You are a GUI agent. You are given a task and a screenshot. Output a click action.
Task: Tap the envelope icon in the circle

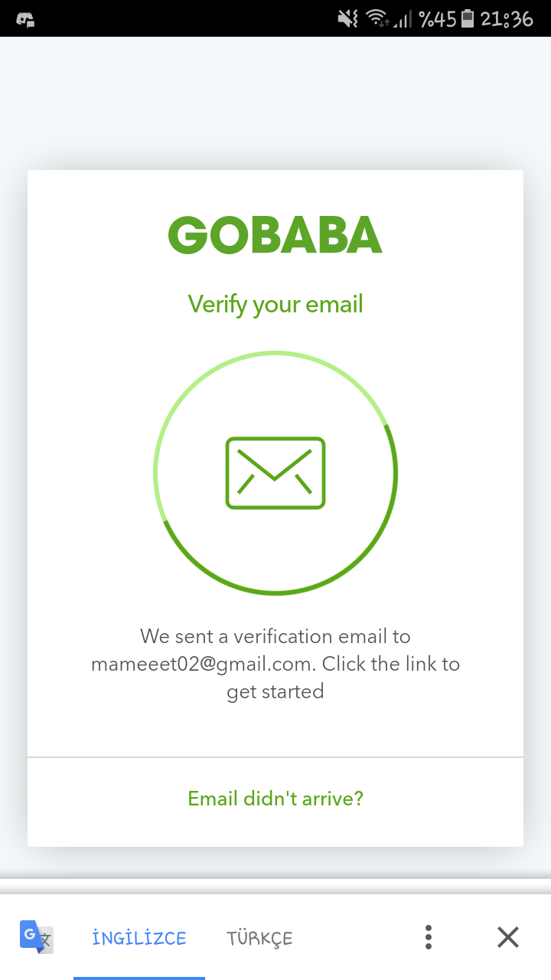pos(275,472)
